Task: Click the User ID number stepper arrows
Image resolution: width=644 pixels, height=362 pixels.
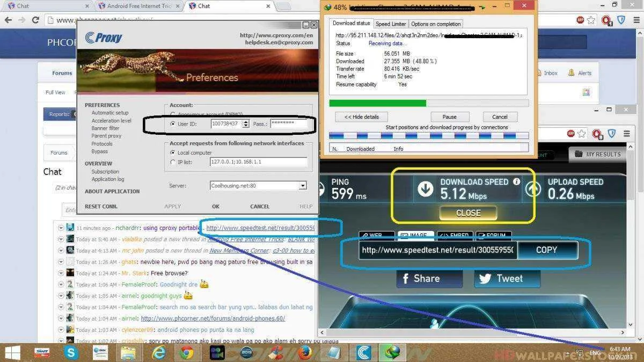Action: click(246, 124)
